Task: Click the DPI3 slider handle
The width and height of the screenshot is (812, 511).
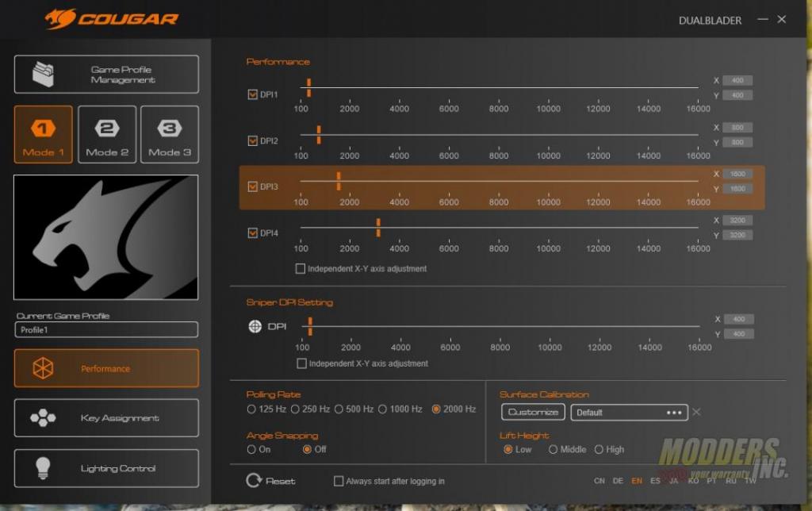Action: pos(339,181)
